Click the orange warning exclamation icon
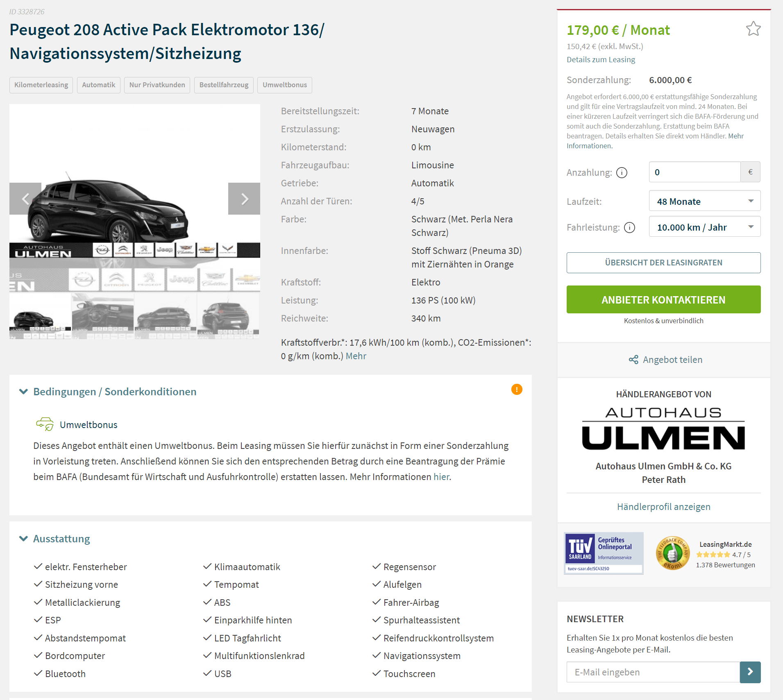The height and width of the screenshot is (700, 783). click(517, 390)
